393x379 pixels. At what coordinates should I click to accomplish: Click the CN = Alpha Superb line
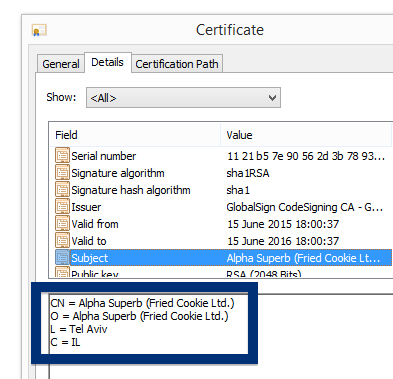142,303
